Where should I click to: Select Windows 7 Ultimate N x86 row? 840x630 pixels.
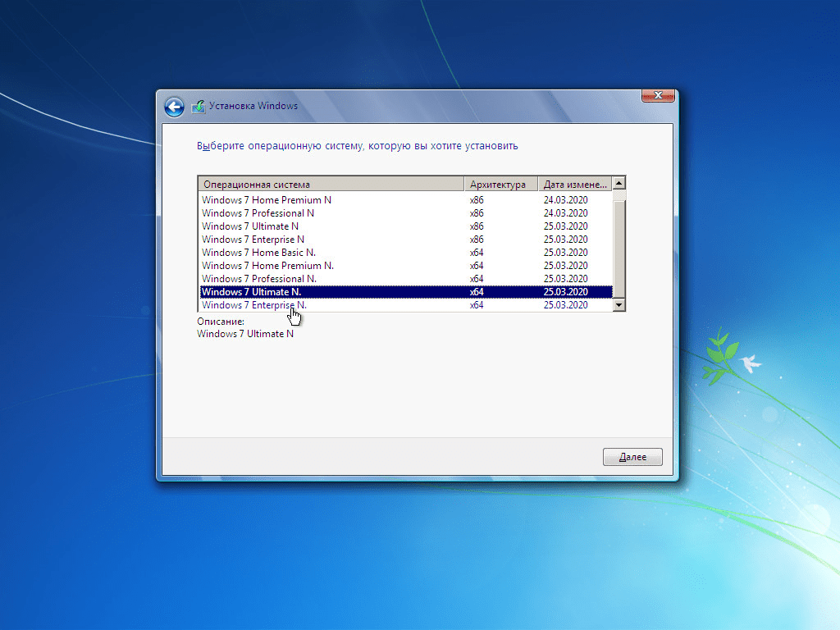pos(405,226)
